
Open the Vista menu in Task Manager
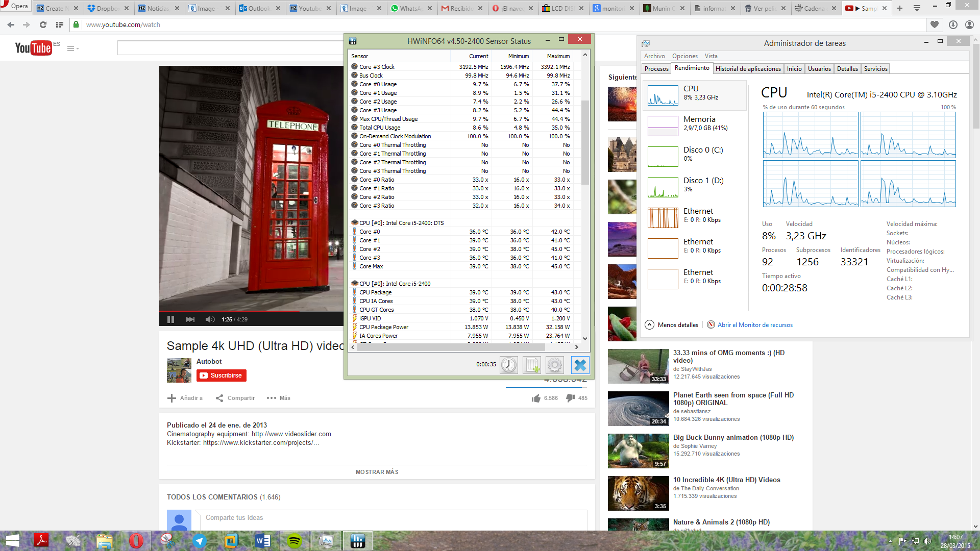click(x=711, y=56)
